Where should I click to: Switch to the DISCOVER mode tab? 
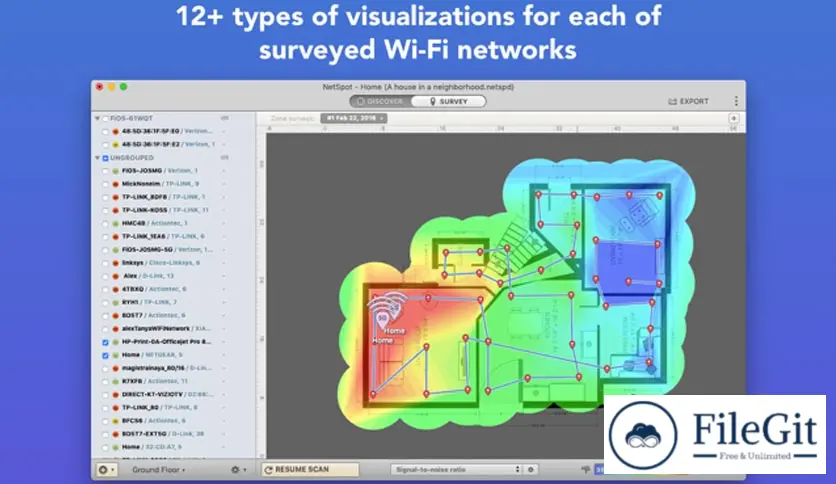[x=381, y=101]
